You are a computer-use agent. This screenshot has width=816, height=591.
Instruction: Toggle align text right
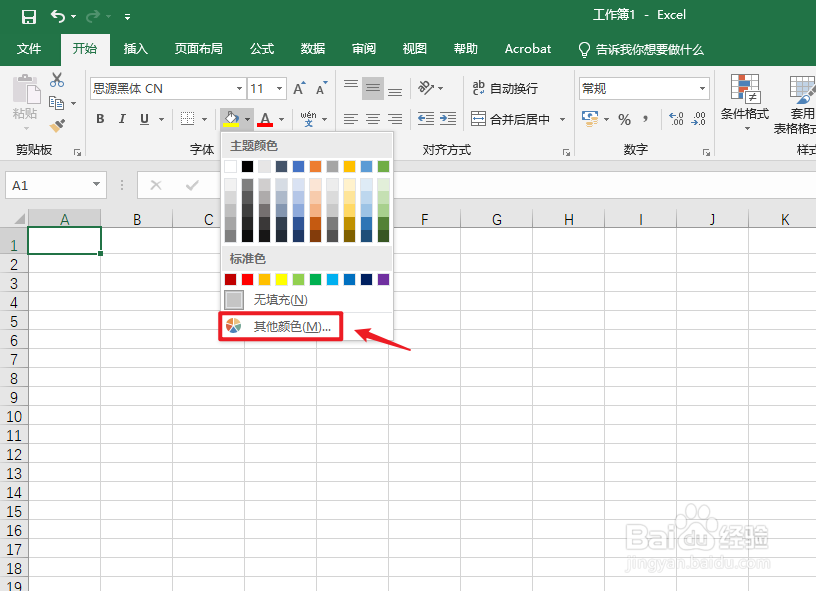[x=395, y=119]
